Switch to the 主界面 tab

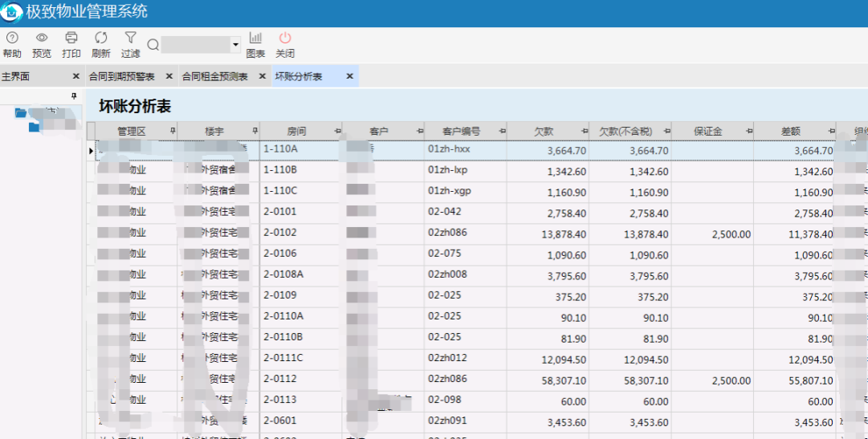point(15,76)
